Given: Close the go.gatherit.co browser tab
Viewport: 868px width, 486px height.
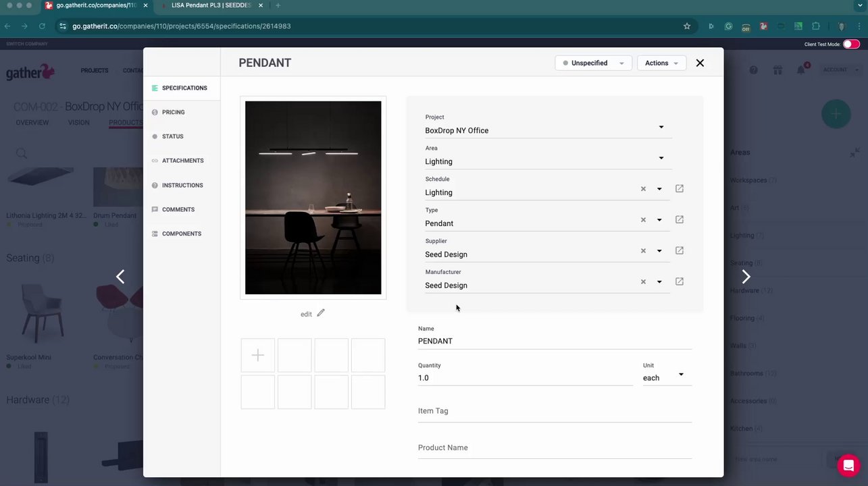Looking at the screenshot, I should [145, 5].
